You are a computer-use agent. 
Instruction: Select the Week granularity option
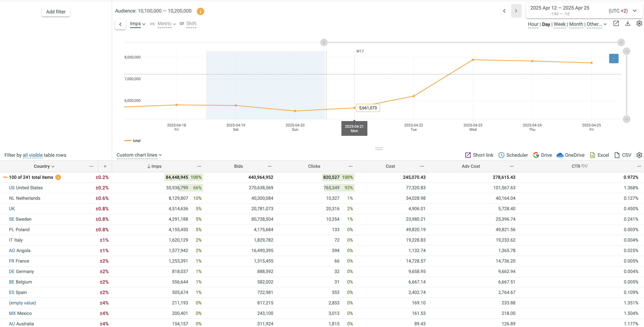coord(559,24)
